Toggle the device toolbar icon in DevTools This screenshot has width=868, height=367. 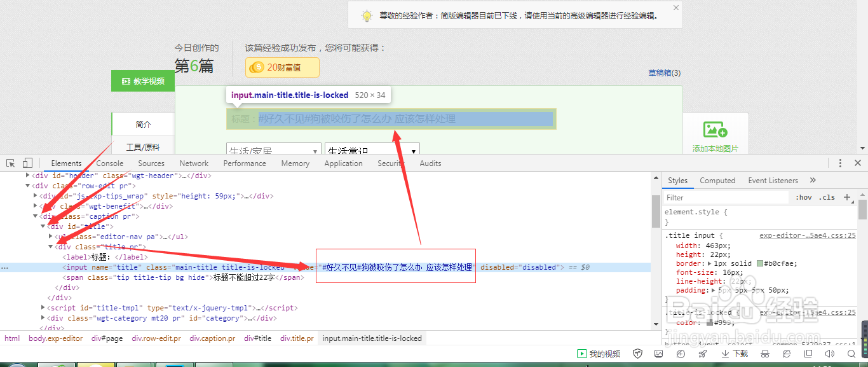pyautogui.click(x=27, y=163)
